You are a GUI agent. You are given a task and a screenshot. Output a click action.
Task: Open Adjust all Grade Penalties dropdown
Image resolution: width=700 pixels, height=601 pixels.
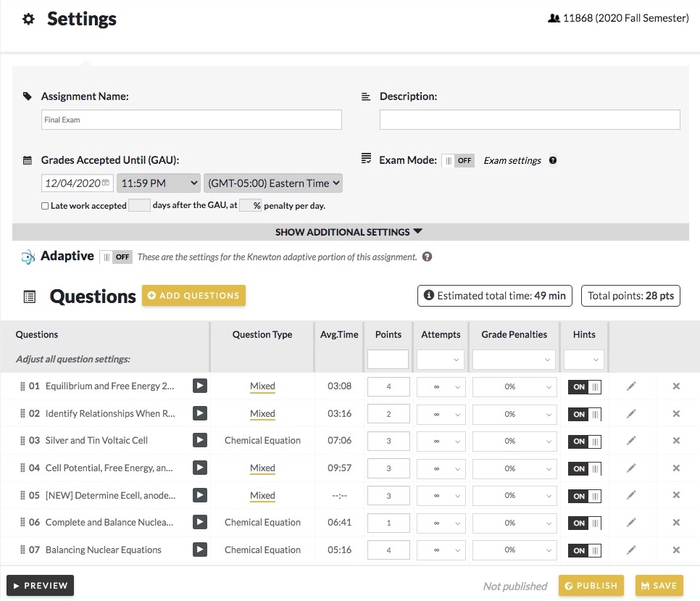click(514, 360)
